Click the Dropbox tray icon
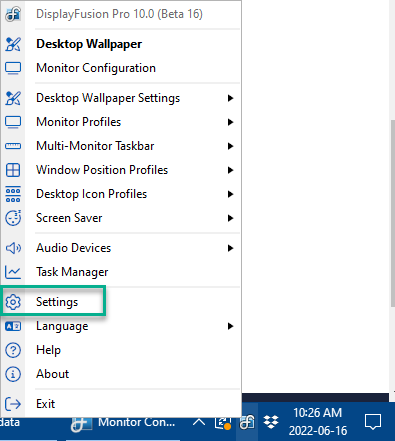 tap(271, 422)
